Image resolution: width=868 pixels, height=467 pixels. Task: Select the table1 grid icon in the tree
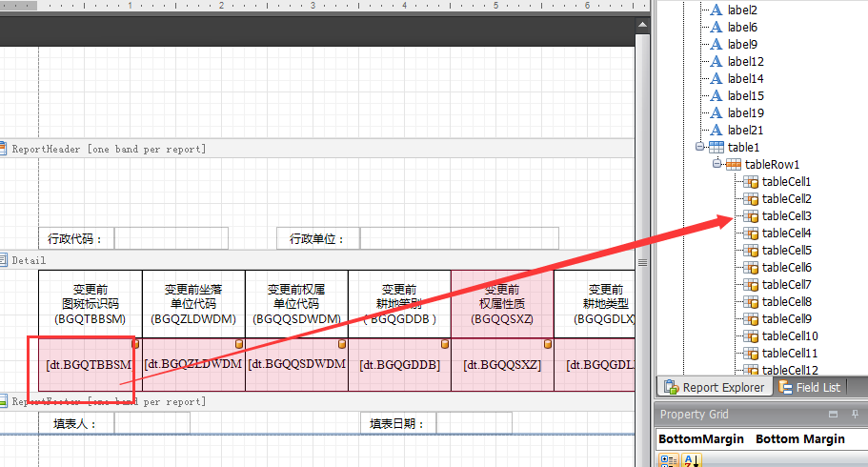(x=717, y=148)
